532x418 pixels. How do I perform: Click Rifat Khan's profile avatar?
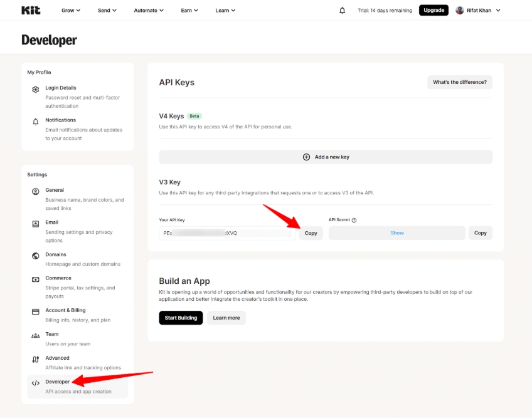pos(460,10)
